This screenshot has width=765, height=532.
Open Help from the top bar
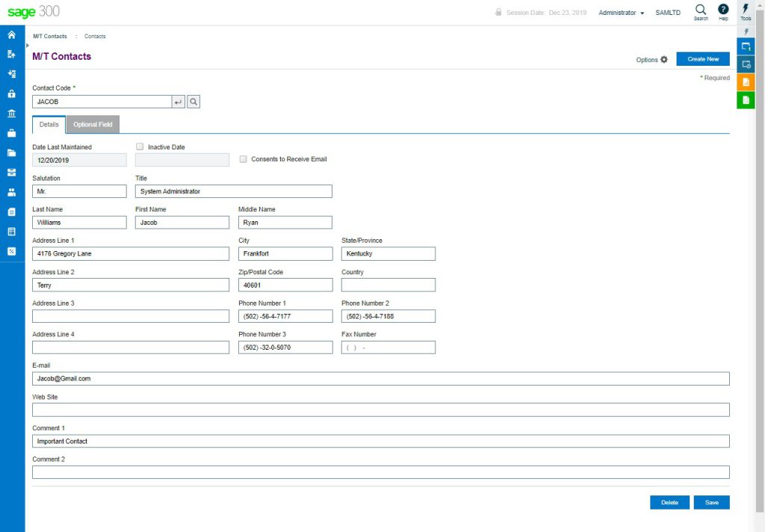723,11
